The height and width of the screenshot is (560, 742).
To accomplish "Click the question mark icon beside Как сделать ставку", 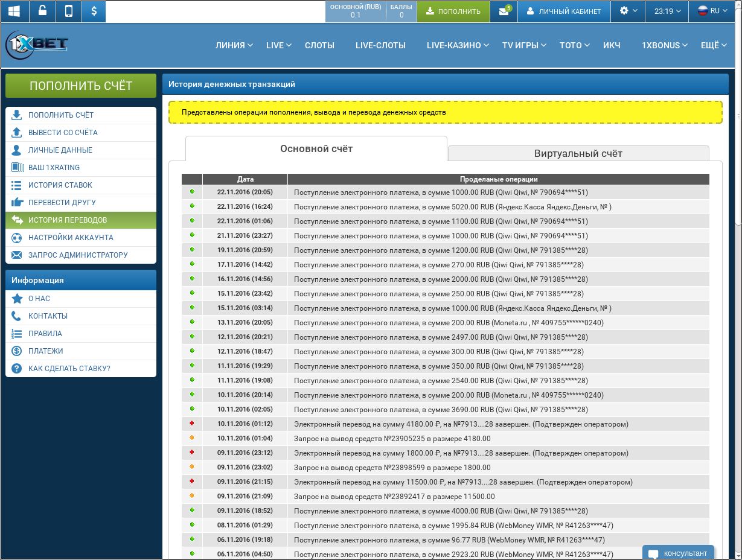I will click(x=17, y=368).
